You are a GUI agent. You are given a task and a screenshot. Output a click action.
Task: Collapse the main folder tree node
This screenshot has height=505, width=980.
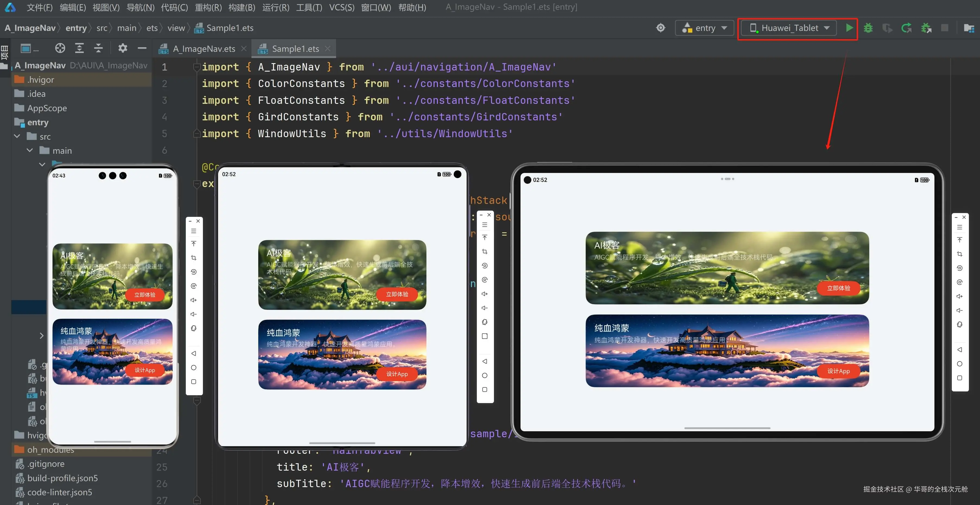30,151
